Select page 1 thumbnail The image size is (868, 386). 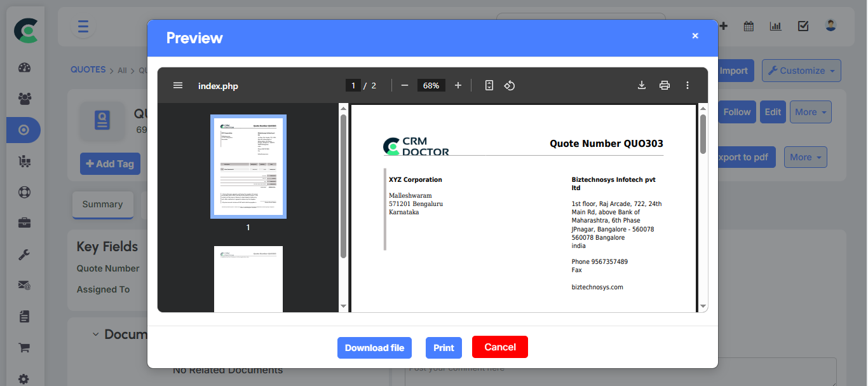click(248, 167)
